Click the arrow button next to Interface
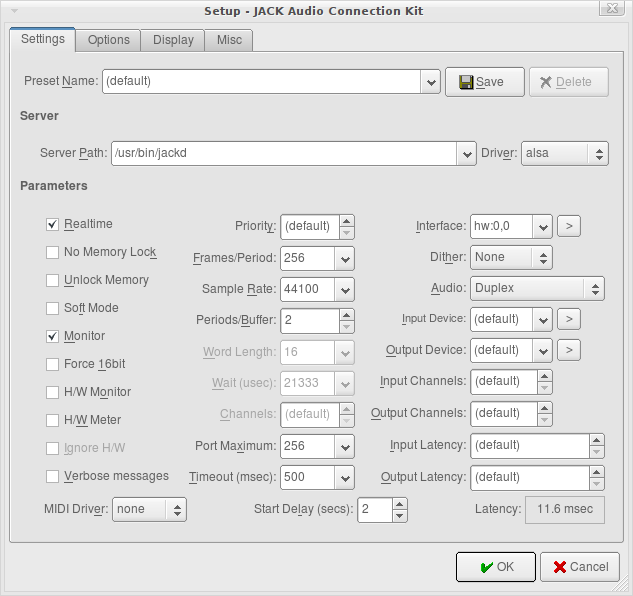 tap(569, 227)
